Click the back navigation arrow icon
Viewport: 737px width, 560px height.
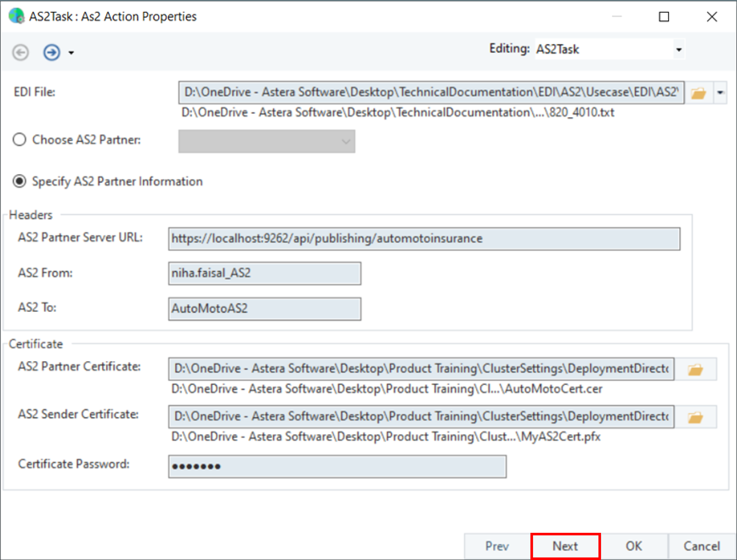pyautogui.click(x=20, y=53)
